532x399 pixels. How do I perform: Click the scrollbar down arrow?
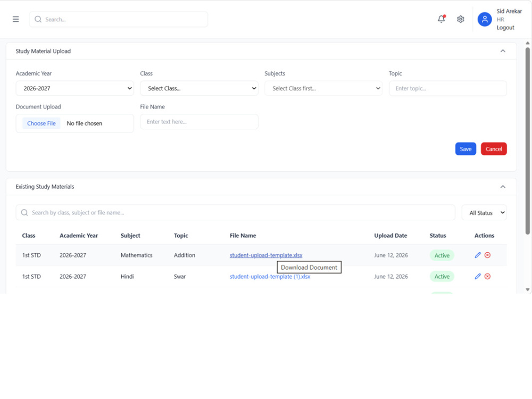tap(528, 289)
